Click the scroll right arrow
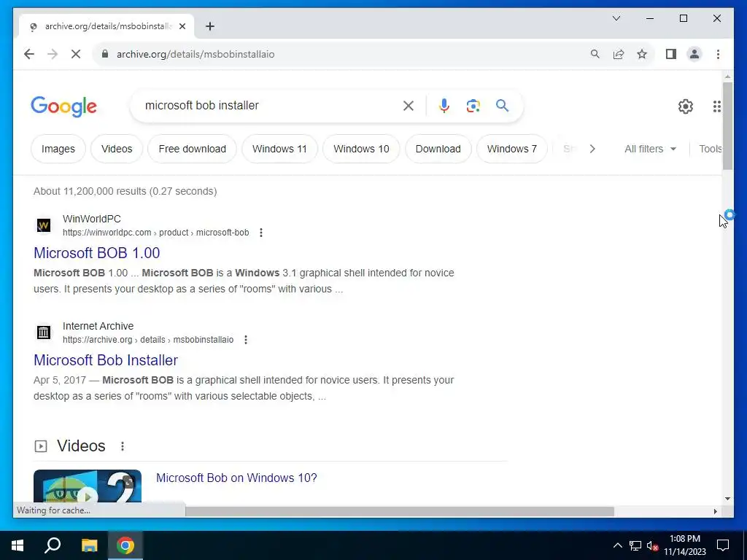 [715, 511]
